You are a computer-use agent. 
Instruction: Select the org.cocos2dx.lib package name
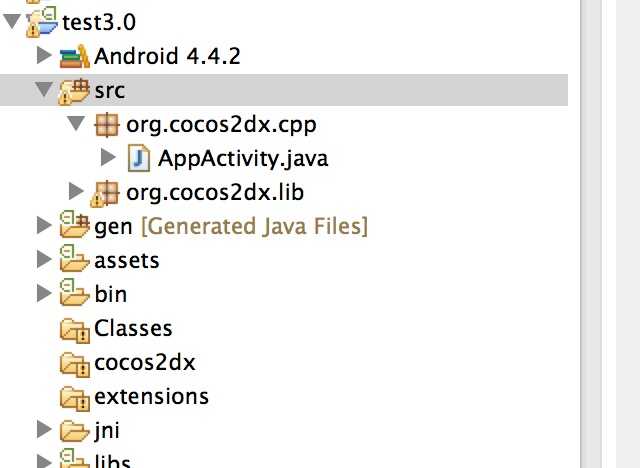[215, 192]
